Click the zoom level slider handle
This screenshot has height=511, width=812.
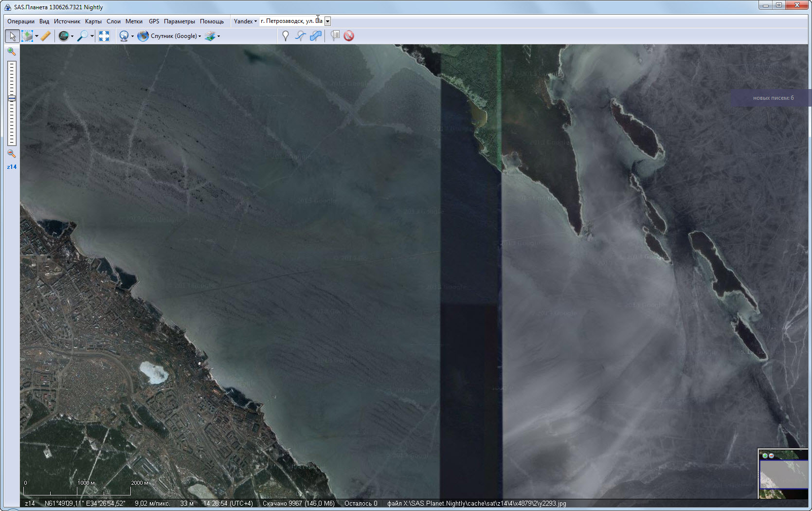point(12,98)
